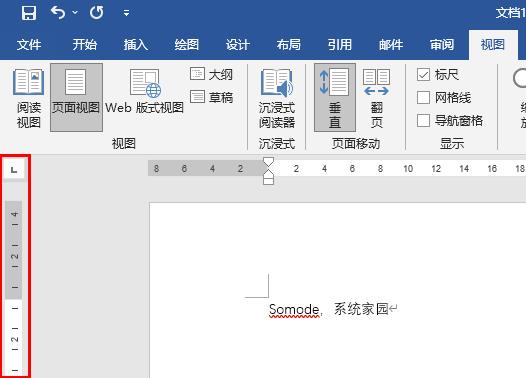Select the 视图 ribbon tab
Image resolution: width=526 pixels, height=378 pixels.
click(x=493, y=44)
